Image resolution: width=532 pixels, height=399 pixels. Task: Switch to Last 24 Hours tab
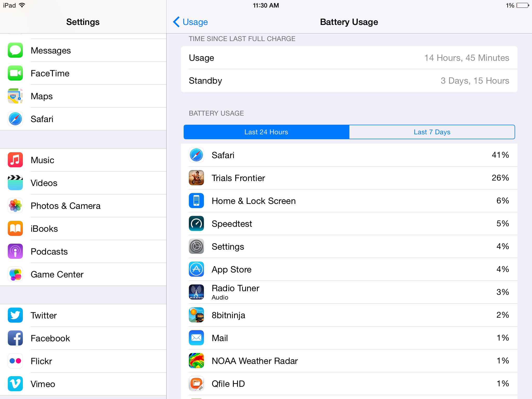pos(266,132)
